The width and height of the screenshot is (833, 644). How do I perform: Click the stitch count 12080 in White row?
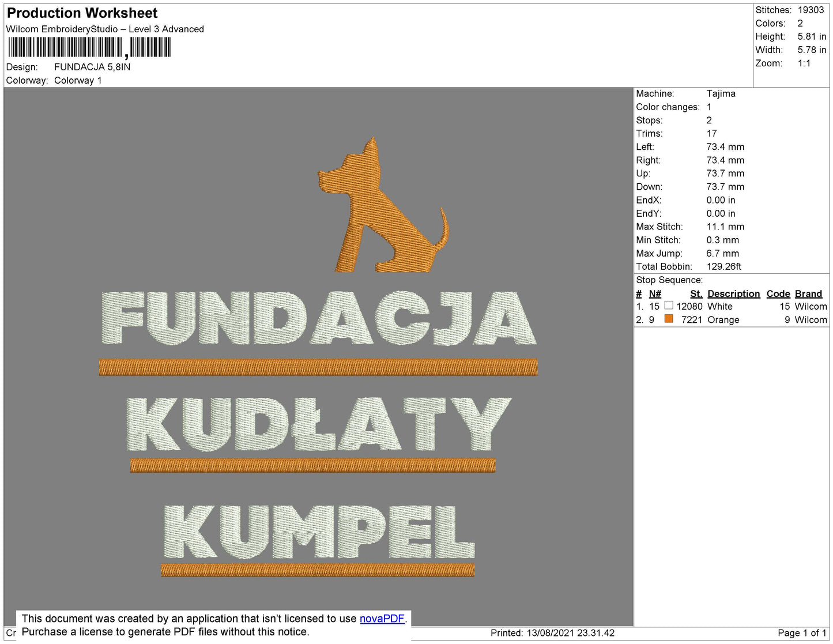[x=689, y=307]
